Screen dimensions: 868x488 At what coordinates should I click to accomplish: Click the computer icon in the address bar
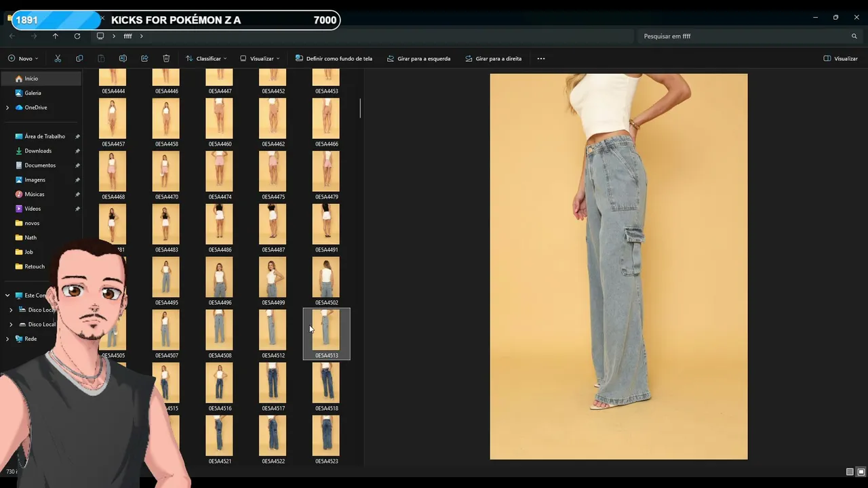tap(100, 36)
